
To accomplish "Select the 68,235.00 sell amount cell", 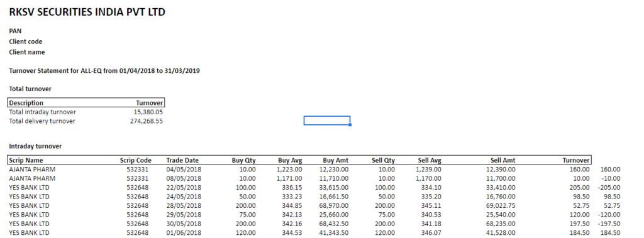I will 501,224.
